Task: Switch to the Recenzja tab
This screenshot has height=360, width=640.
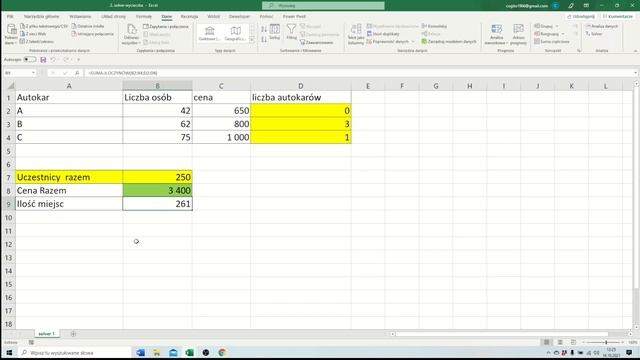Action: 189,16
